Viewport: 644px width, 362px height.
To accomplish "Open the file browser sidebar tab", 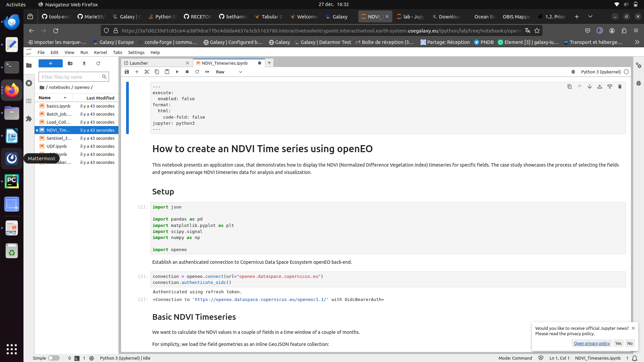I will click(29, 65).
